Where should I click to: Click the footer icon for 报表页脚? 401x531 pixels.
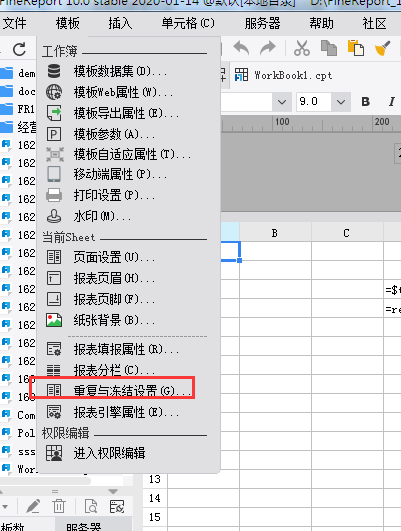(54, 299)
